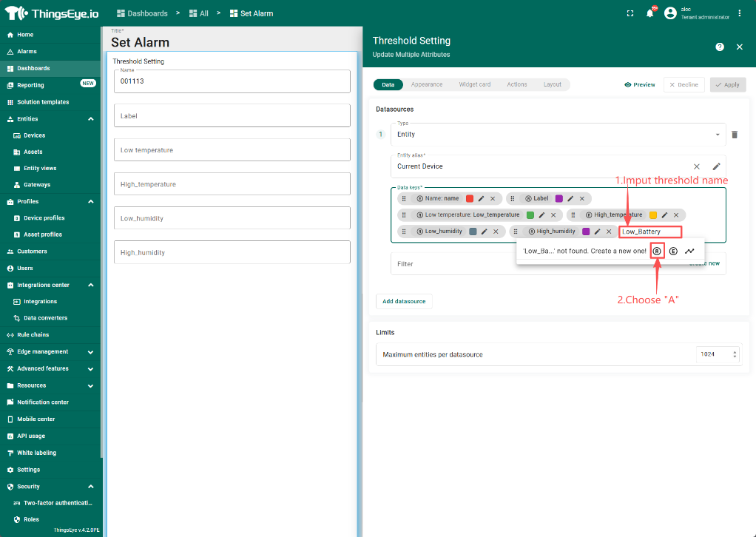Click the Add datasource button
Viewport: 756px width, 537px height.
pyautogui.click(x=404, y=301)
